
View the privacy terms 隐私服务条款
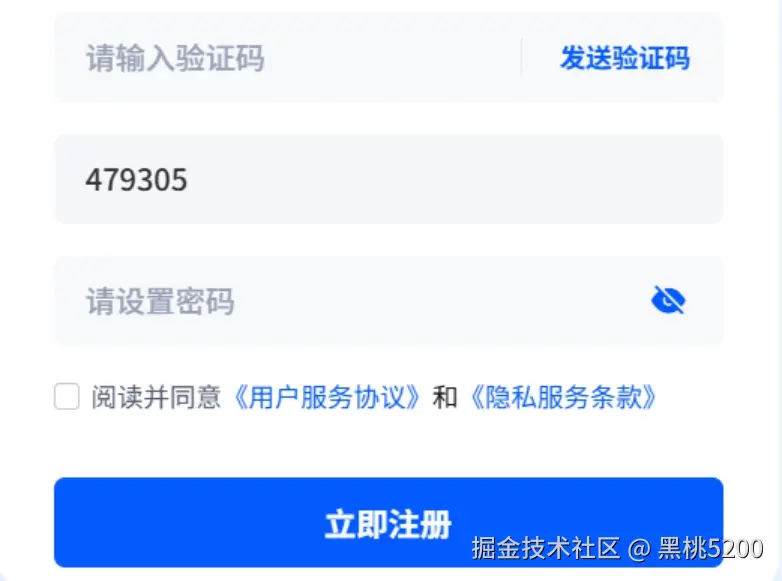pos(563,397)
